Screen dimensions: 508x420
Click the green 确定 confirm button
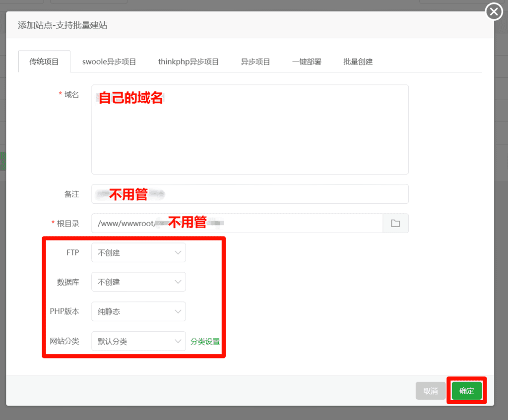click(466, 391)
